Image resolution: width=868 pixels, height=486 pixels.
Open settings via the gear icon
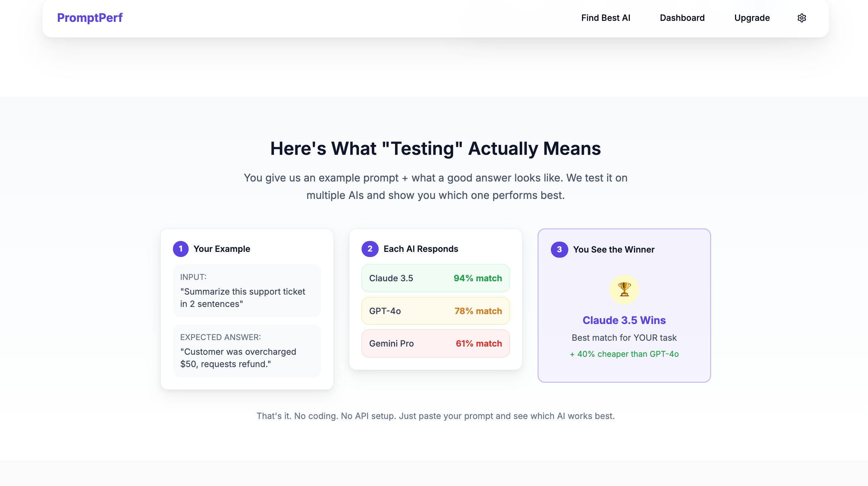(x=802, y=18)
